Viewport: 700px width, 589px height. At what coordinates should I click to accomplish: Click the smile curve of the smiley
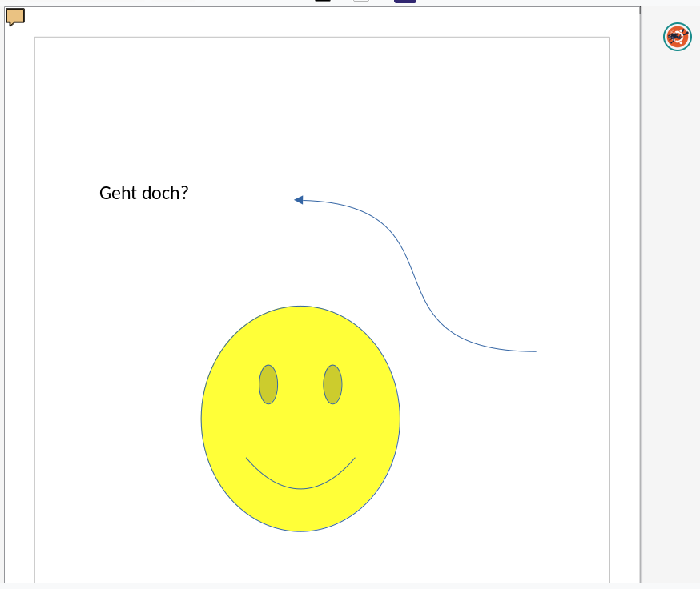click(x=300, y=488)
